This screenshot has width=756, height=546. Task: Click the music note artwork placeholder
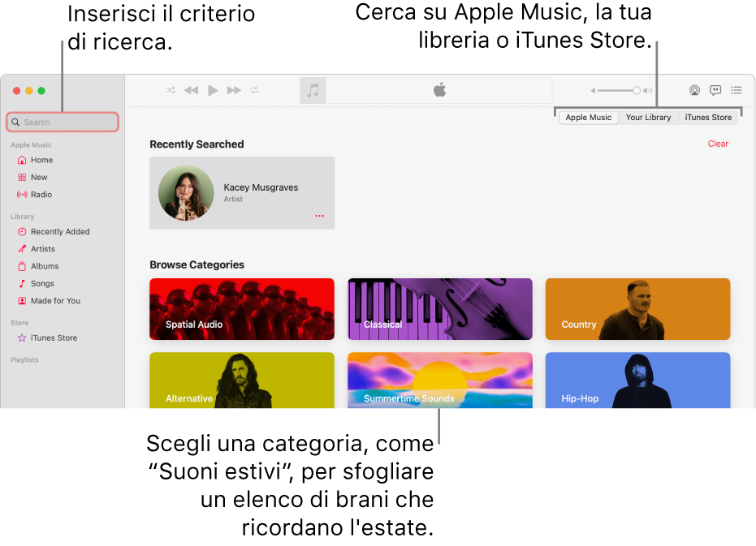click(313, 90)
